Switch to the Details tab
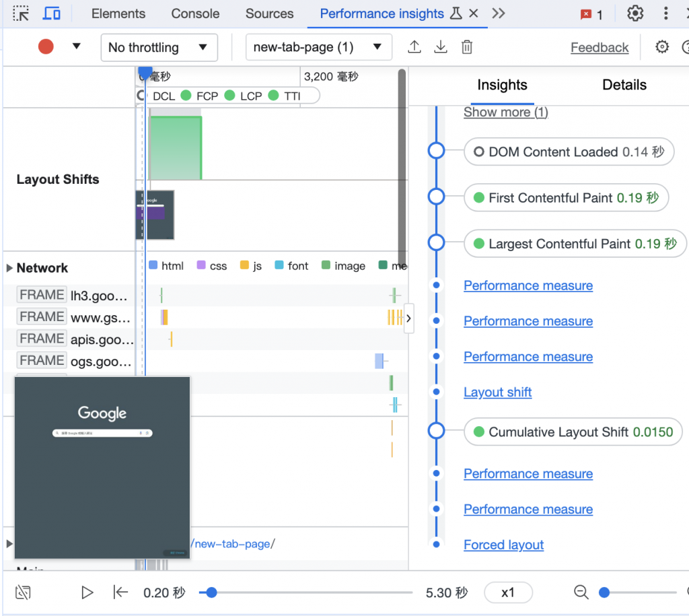Image resolution: width=689 pixels, height=616 pixels. (x=624, y=85)
